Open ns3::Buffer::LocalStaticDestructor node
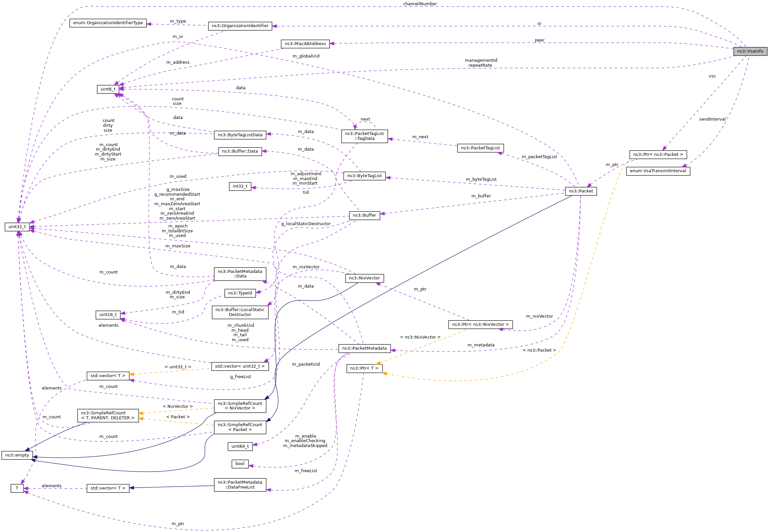 (240, 312)
